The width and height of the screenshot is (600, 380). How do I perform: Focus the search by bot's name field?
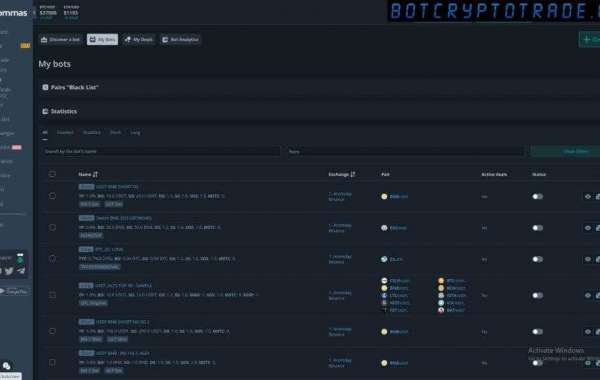pos(161,151)
